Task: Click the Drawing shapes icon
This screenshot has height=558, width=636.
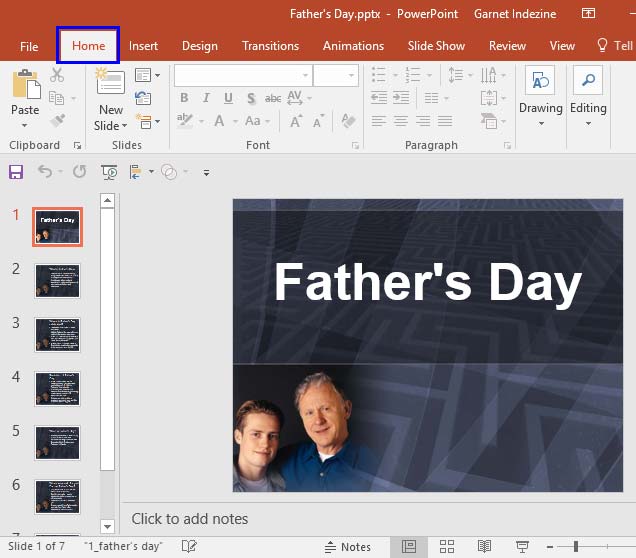Action: [x=541, y=80]
